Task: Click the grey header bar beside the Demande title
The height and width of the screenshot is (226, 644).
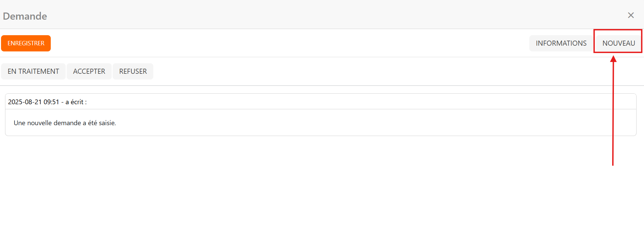Action: point(305,15)
